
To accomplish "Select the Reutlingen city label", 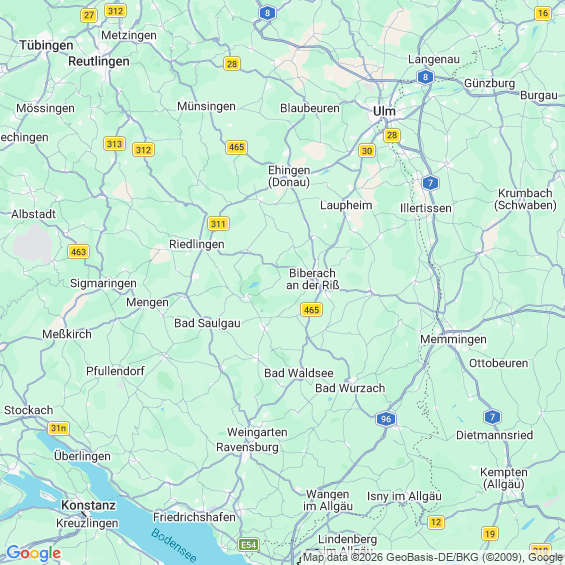I will pos(99,61).
